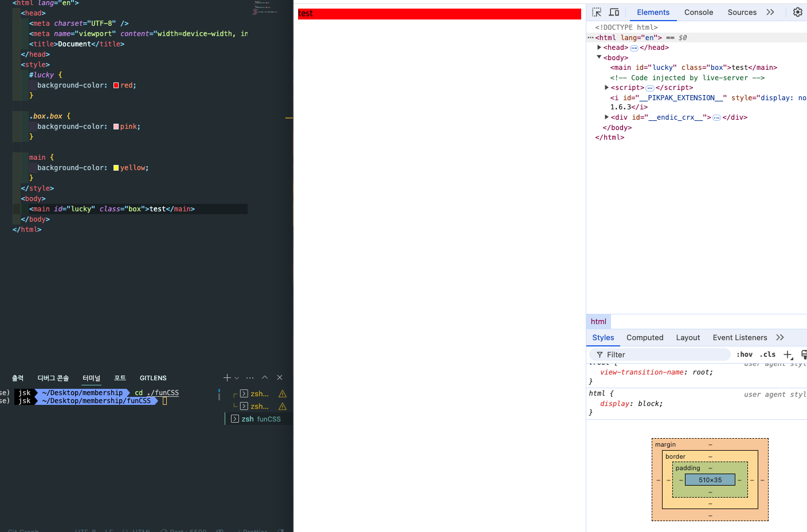Toggle the :hov element state panel

745,354
